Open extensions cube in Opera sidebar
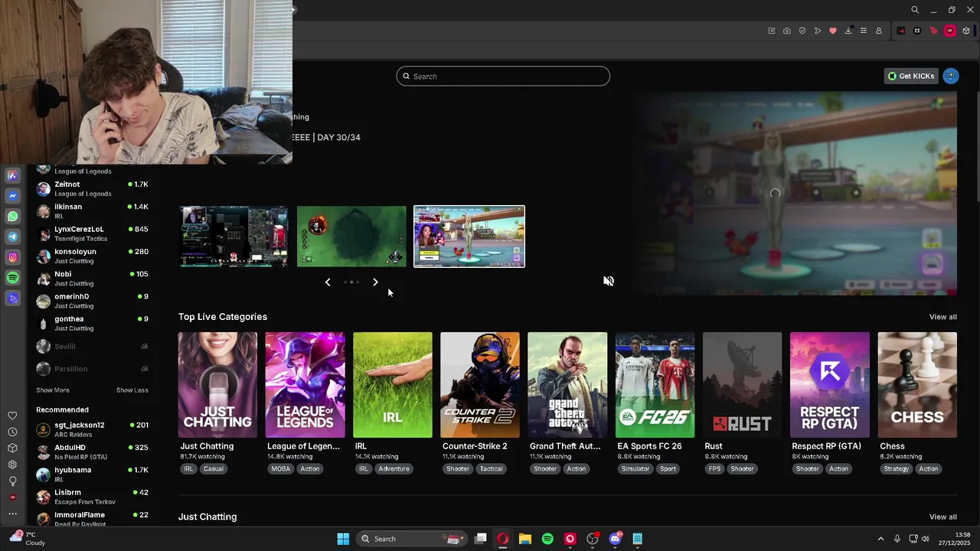Viewport: 980px width, 551px height. 12,448
